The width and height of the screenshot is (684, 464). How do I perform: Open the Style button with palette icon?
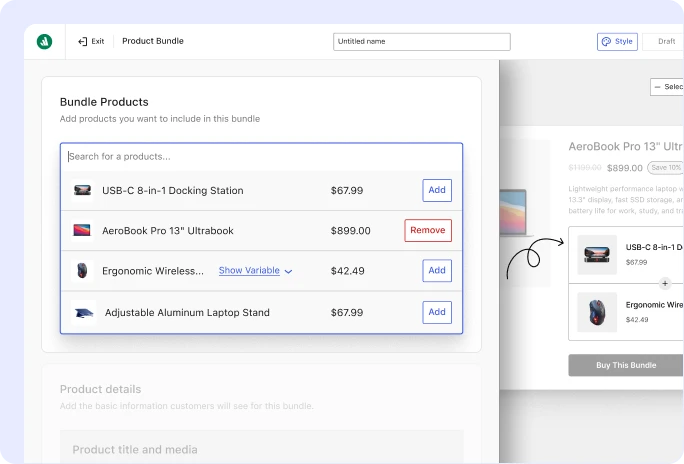coord(617,41)
